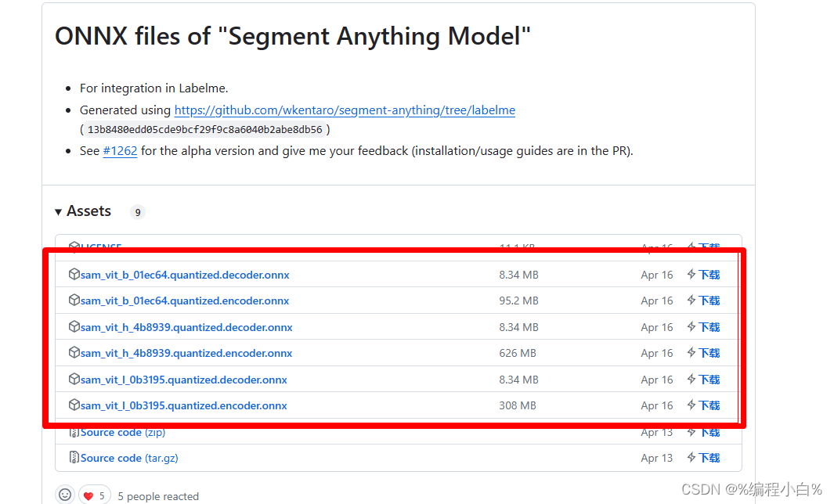Click the commit hash 13b8480edd05cde9bcf29f9c8a6040b2abe8db56

click(x=204, y=130)
